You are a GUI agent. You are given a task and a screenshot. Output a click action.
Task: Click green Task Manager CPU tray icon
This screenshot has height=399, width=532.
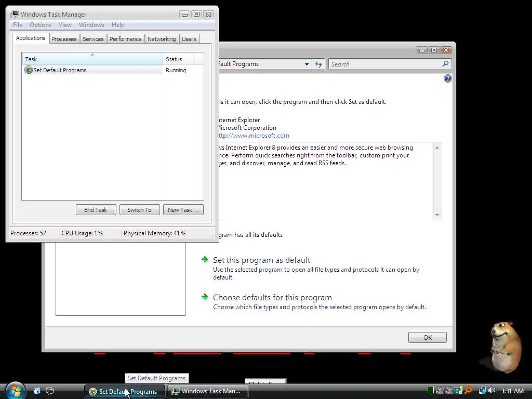[430, 391]
